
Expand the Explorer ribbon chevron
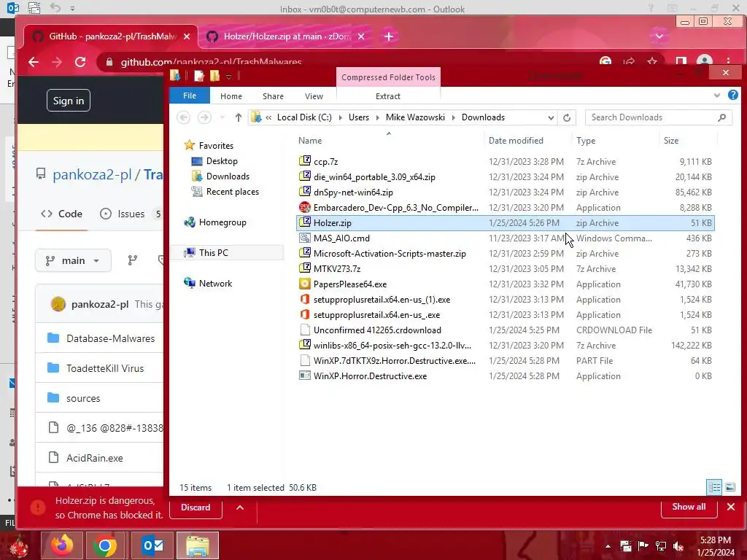[717, 96]
